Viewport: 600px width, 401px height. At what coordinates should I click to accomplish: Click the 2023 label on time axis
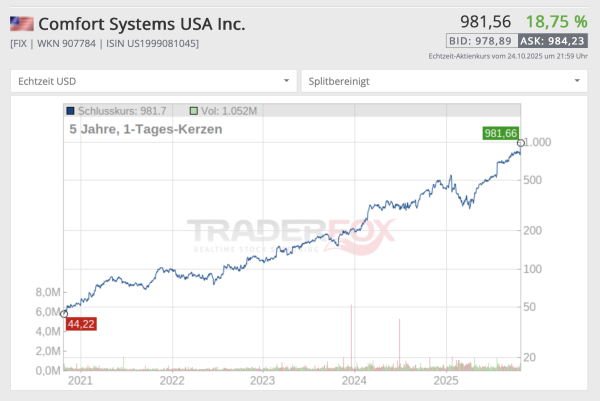click(263, 380)
